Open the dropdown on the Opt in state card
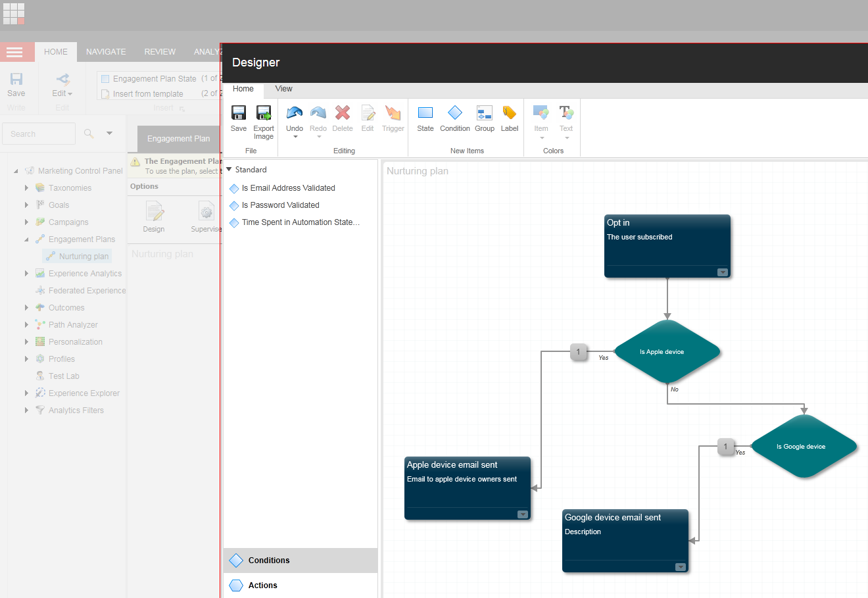 click(723, 272)
